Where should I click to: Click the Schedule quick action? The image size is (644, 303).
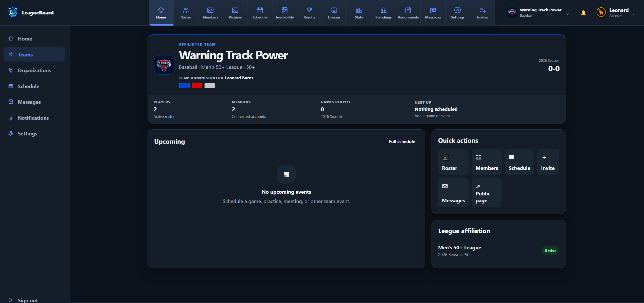[x=519, y=162]
